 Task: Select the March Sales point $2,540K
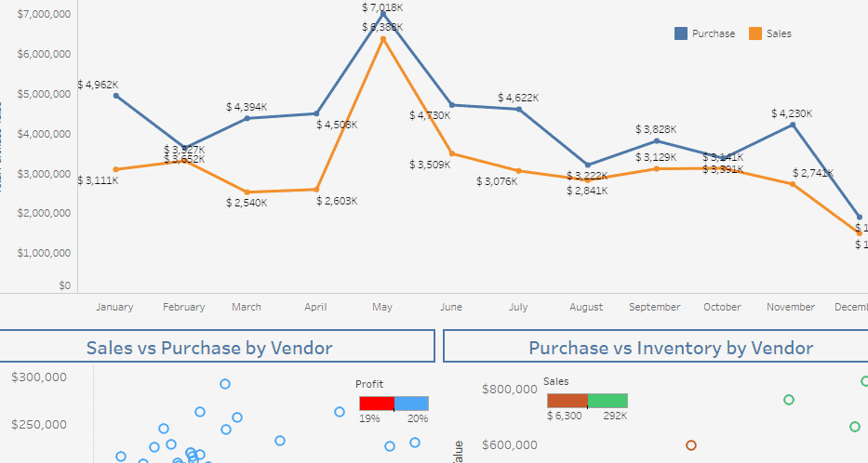click(247, 192)
